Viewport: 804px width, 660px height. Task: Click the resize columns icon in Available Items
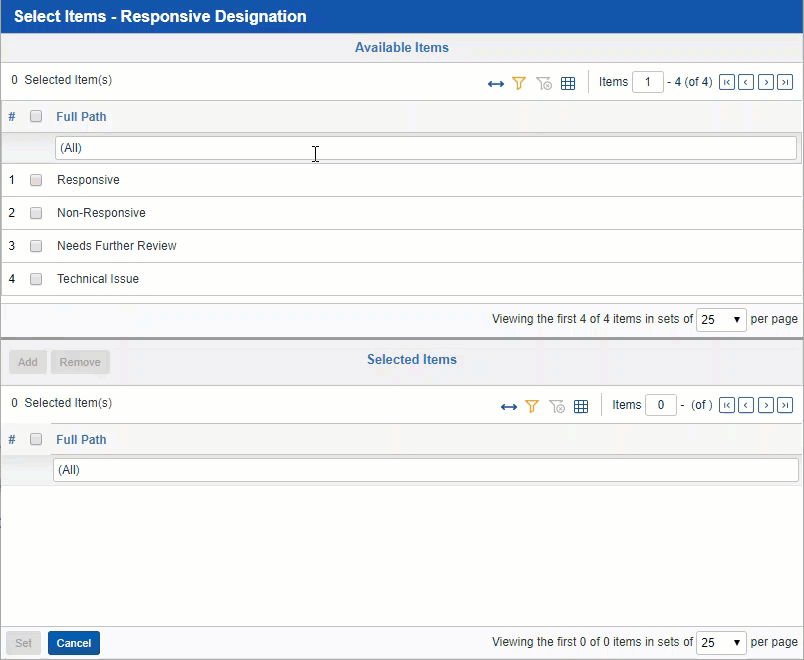point(496,84)
